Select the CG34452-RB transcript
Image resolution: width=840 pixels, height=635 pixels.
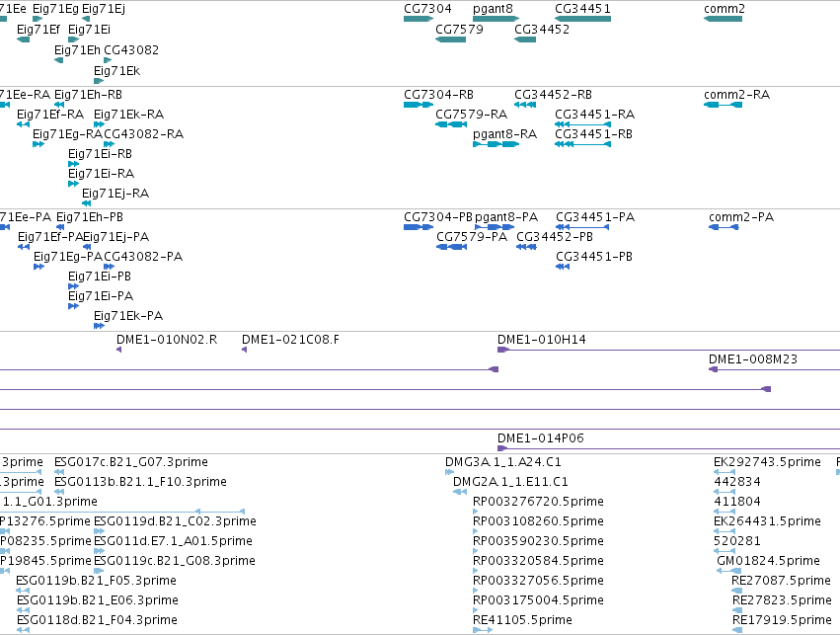(x=525, y=105)
